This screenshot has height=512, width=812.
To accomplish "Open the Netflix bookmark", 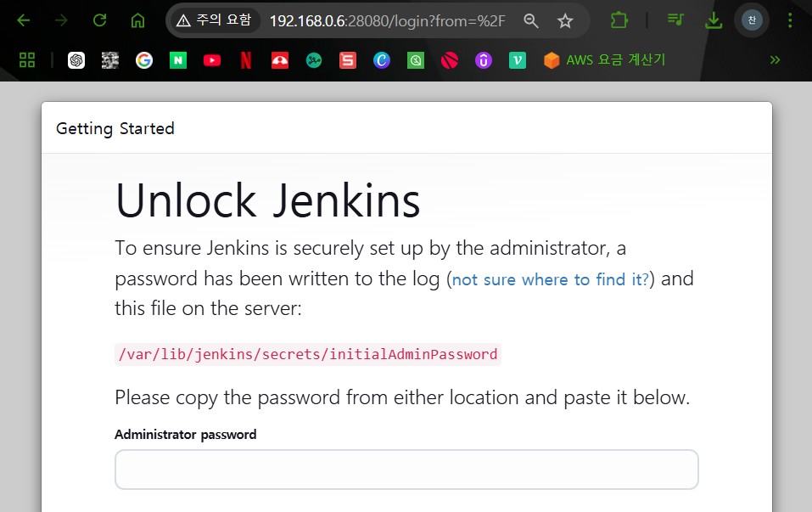I will pos(246,60).
